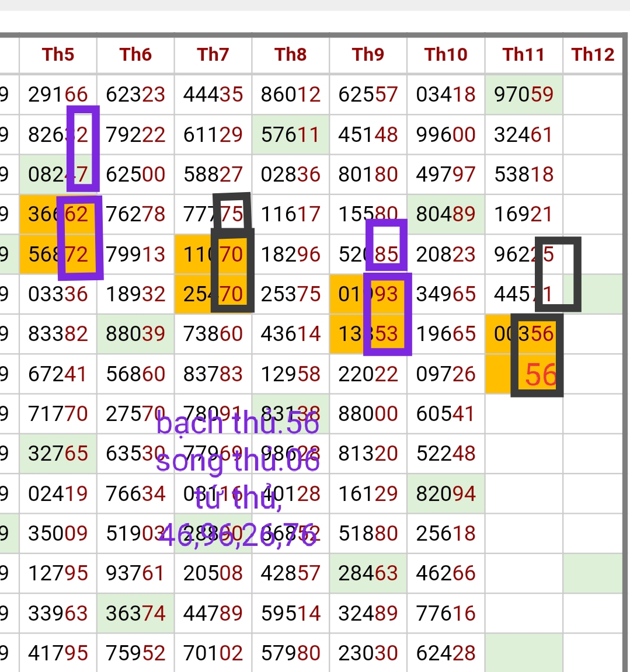This screenshot has height=672, width=630.
Task: Select the 20823 cell
Action: (x=445, y=255)
